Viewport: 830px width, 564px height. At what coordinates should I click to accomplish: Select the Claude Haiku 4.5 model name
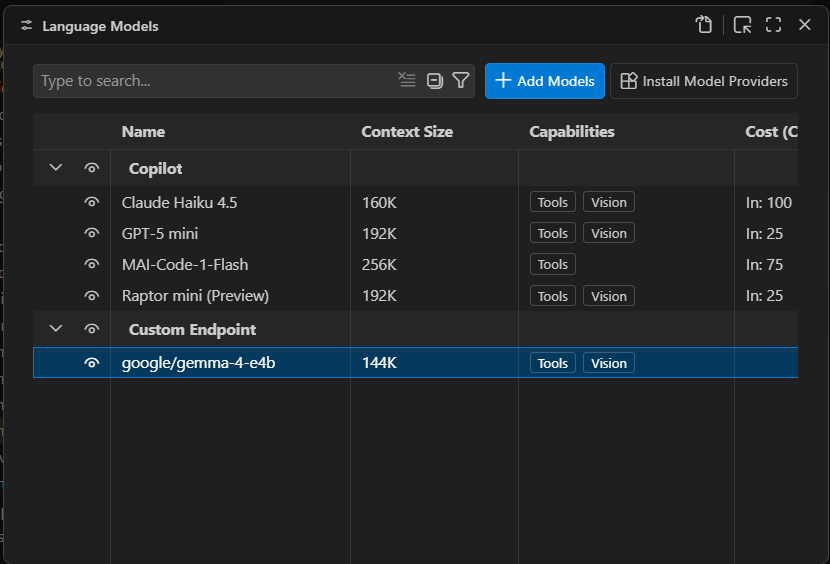[179, 202]
